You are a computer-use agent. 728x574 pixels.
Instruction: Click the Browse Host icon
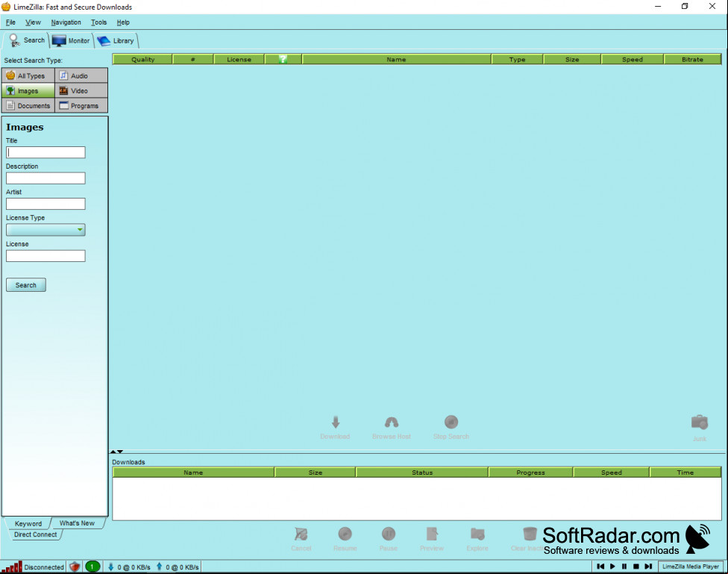[392, 422]
